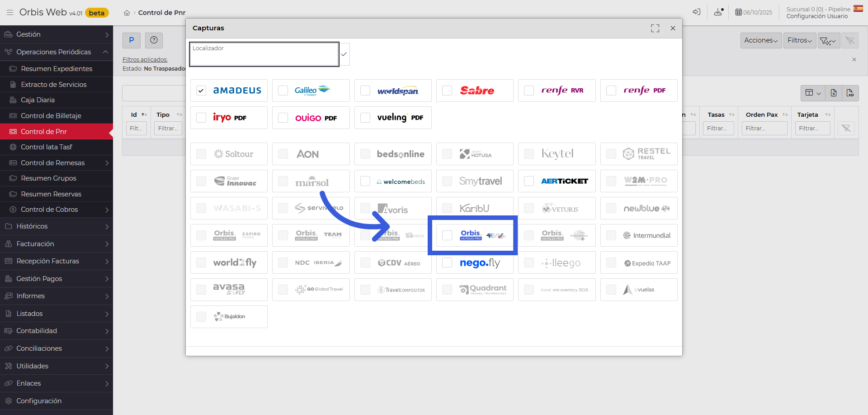Focus the Orden Pax column filter field
Image resolution: width=868 pixels, height=415 pixels.
click(x=765, y=129)
